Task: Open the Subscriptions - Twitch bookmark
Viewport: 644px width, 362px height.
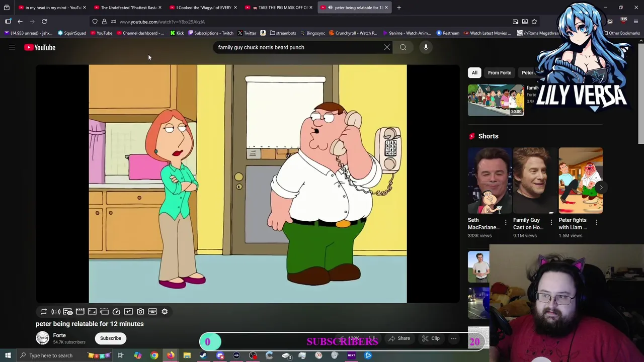Action: [210, 33]
